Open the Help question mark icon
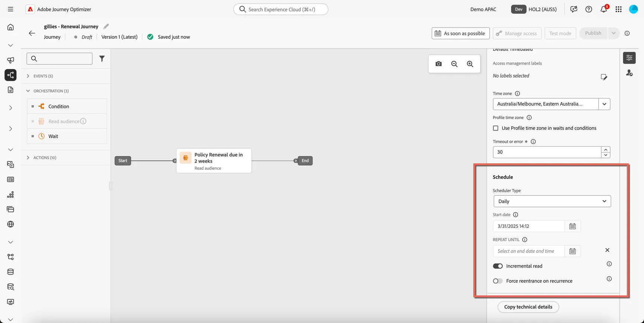The height and width of the screenshot is (323, 644). pos(589,9)
